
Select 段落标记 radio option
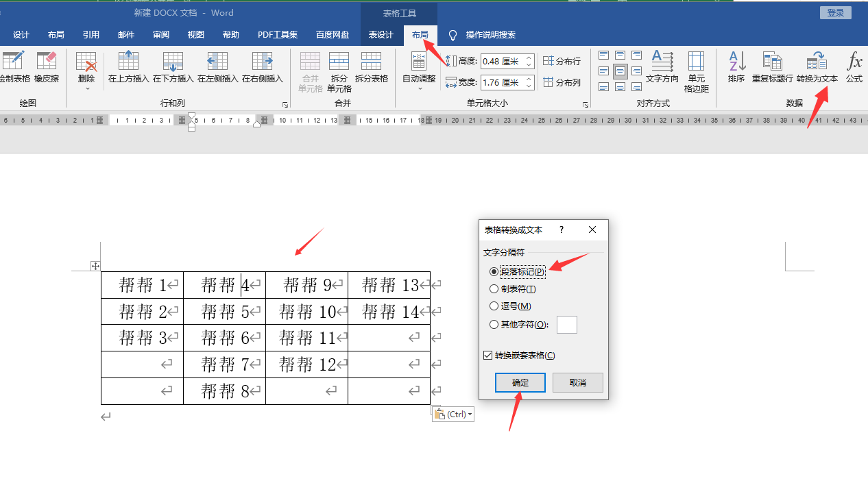[x=494, y=272]
